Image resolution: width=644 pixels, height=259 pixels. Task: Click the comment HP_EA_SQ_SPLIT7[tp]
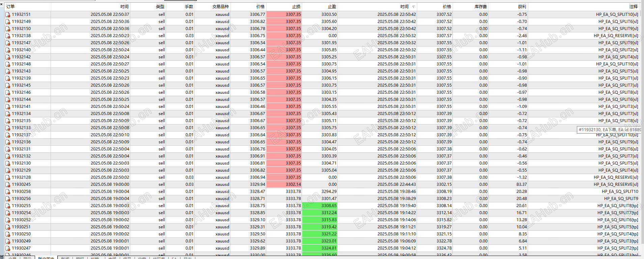(618, 213)
